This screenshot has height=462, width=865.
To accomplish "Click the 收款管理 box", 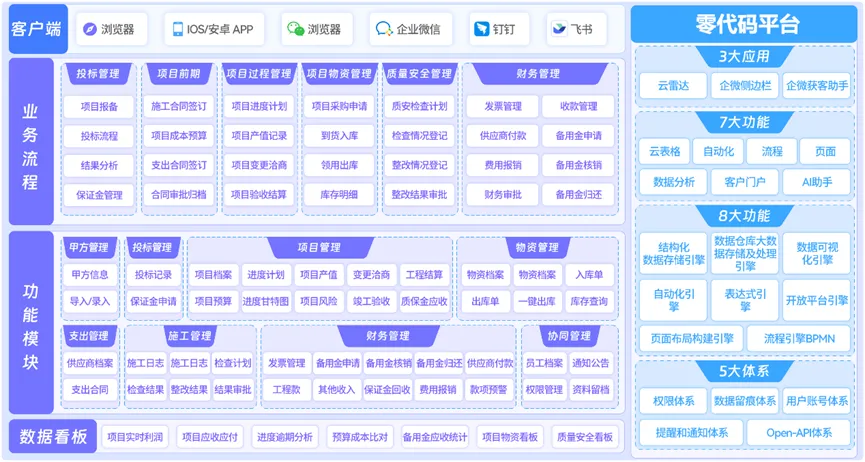I will (578, 107).
